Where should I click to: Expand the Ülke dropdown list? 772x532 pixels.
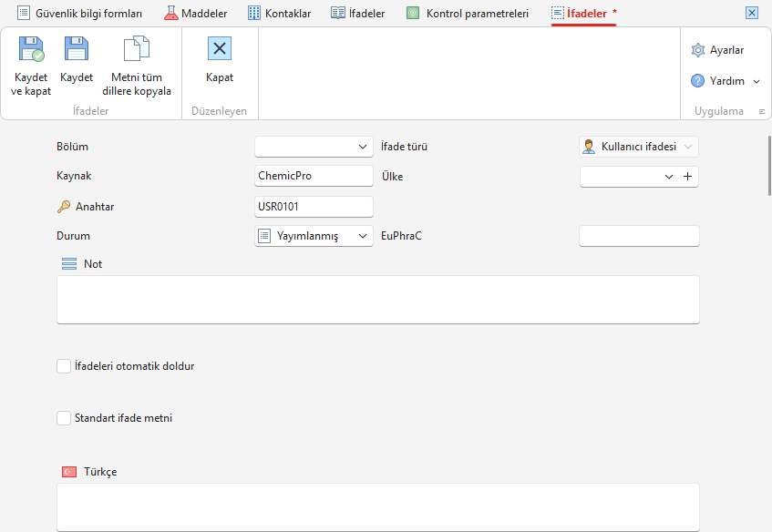pyautogui.click(x=669, y=176)
